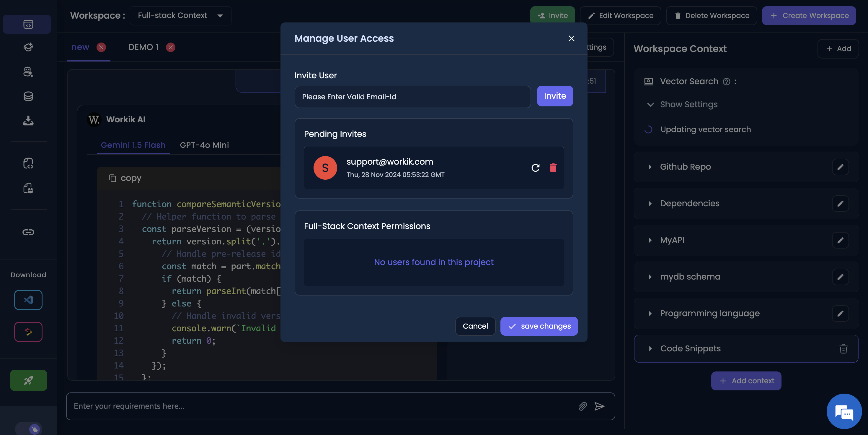Switch to the DEMO 1 tab

coord(143,47)
